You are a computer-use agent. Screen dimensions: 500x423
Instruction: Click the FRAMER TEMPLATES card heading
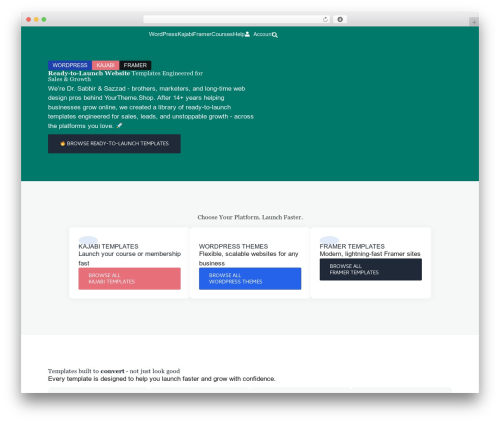click(x=352, y=246)
